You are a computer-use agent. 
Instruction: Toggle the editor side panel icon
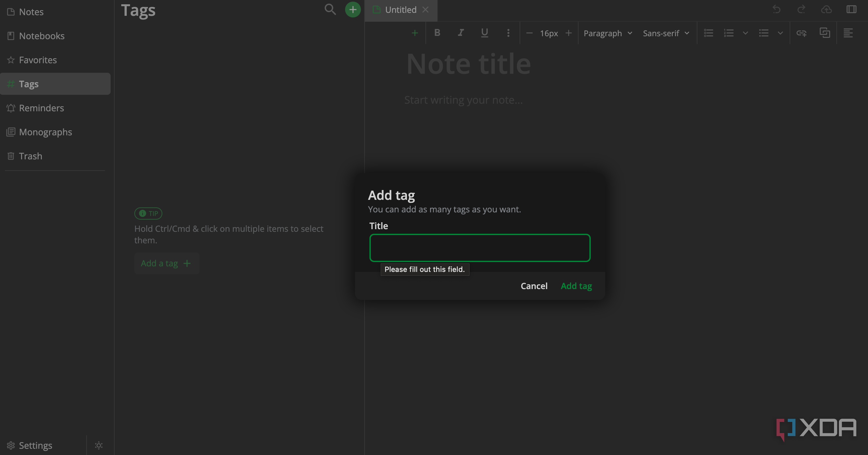(x=851, y=10)
